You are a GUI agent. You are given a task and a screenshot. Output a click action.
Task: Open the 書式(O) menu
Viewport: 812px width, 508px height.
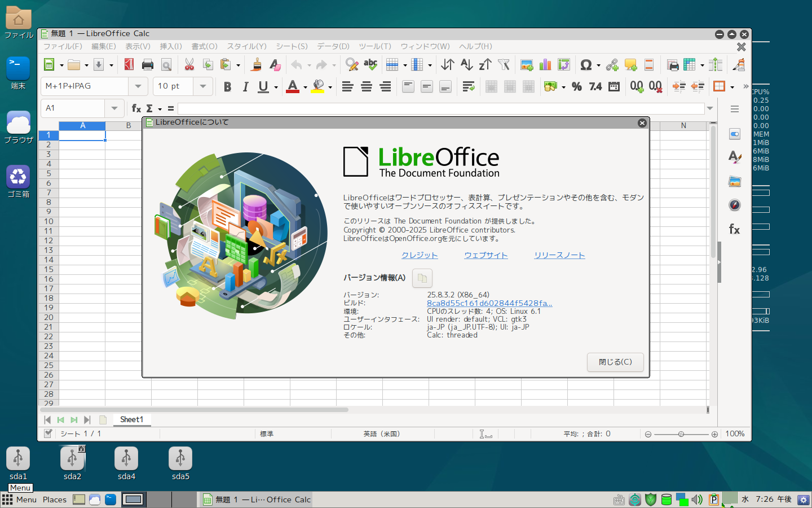204,46
